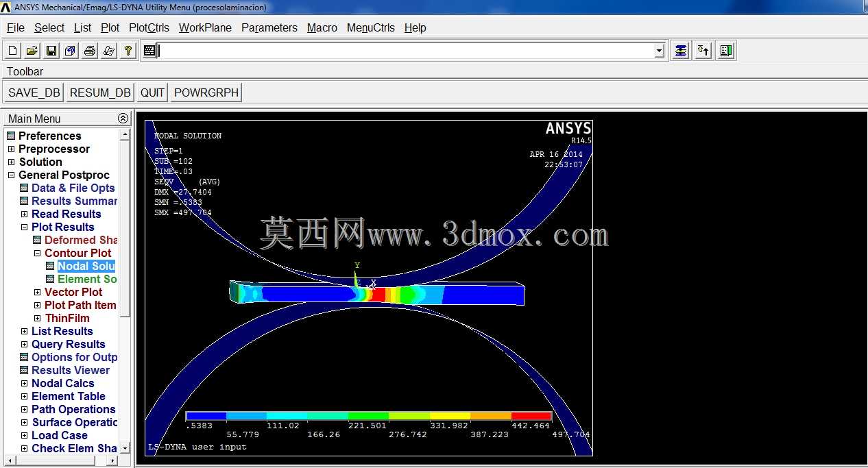Click the ANSYS logo in title bar

point(5,7)
